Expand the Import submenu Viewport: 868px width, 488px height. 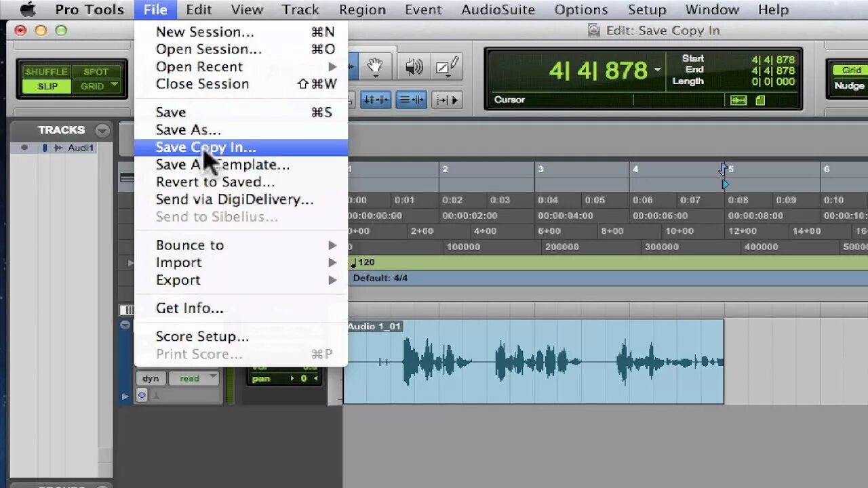[241, 262]
